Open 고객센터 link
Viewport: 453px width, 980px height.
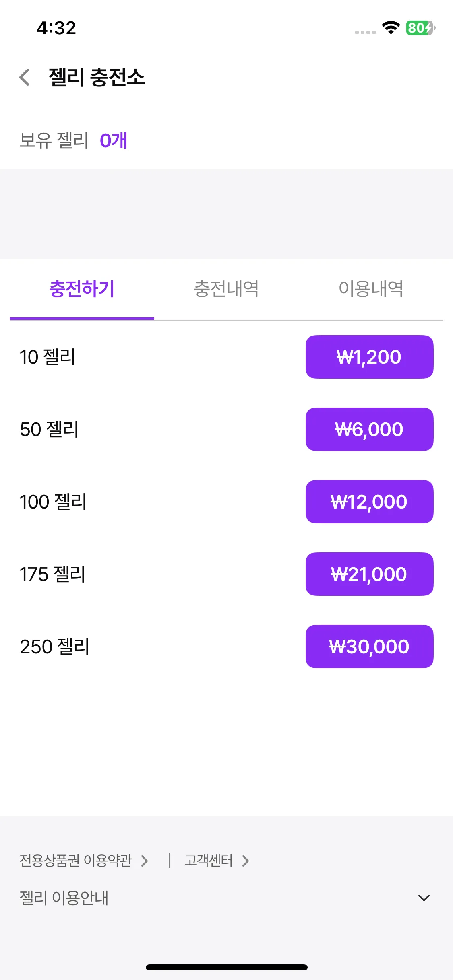point(209,861)
